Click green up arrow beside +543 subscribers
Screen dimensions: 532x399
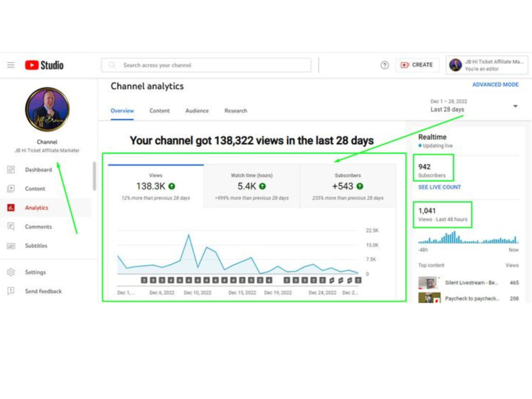point(360,186)
